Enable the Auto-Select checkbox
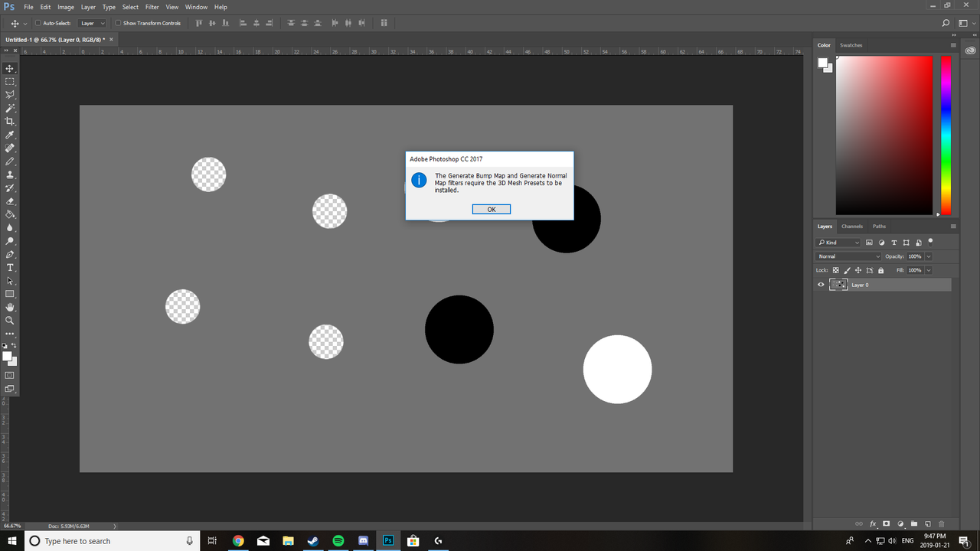This screenshot has width=980, height=551. [38, 23]
